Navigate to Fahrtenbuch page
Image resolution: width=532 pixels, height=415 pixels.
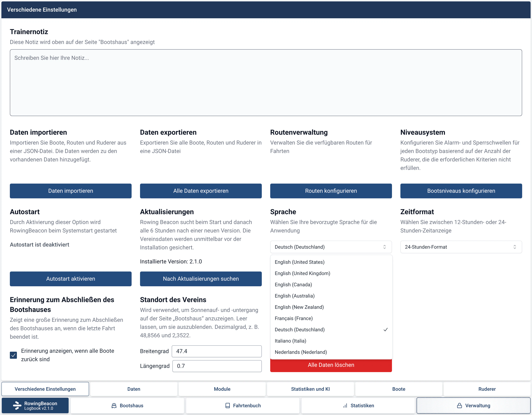click(243, 406)
